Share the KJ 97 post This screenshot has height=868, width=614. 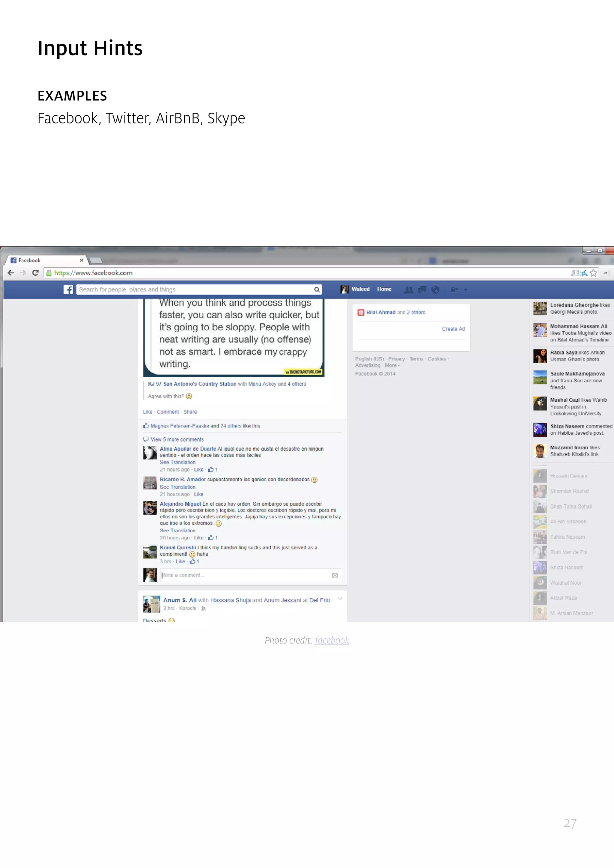pyautogui.click(x=190, y=412)
